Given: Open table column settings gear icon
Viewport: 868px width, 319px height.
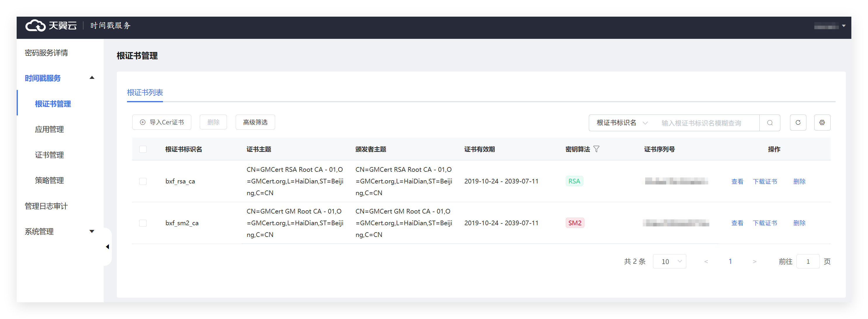Looking at the screenshot, I should click(x=822, y=123).
